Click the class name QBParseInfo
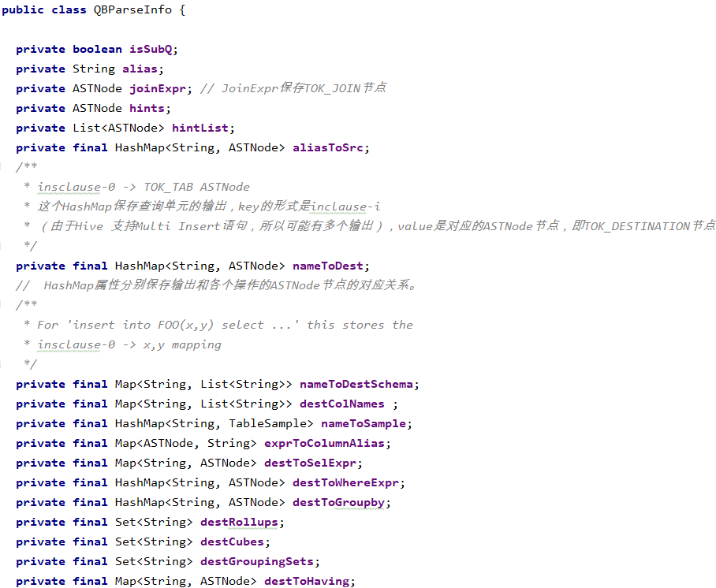 pyautogui.click(x=133, y=10)
